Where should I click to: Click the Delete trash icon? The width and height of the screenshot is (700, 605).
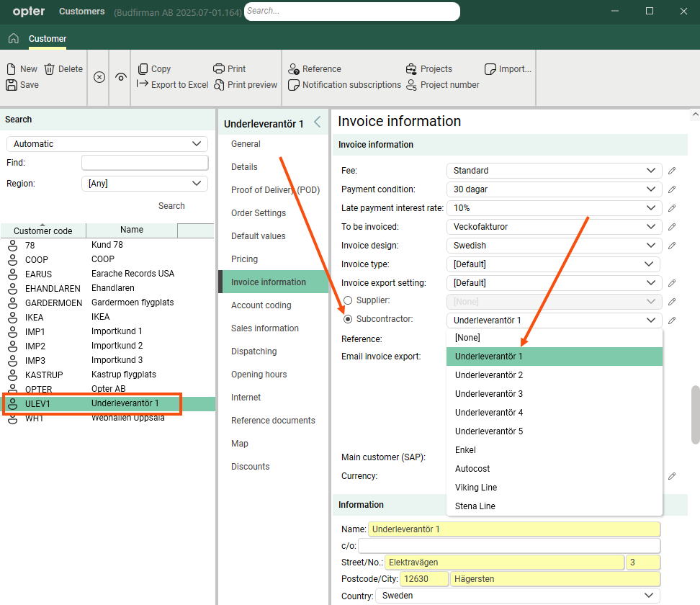[x=50, y=69]
